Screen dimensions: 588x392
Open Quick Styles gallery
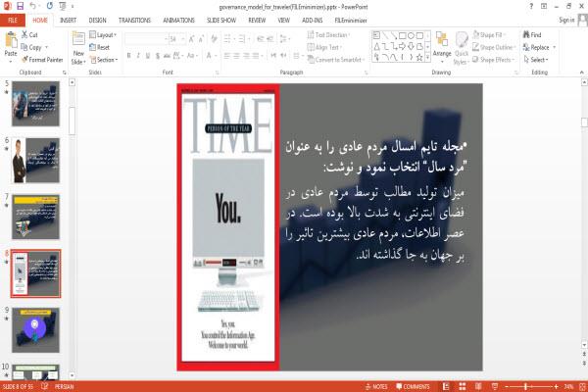click(462, 48)
